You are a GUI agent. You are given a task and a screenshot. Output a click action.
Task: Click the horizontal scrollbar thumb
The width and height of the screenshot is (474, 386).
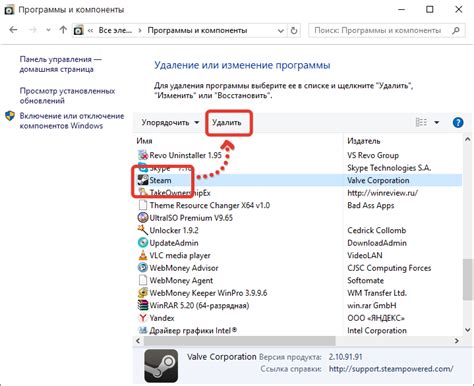240,341
